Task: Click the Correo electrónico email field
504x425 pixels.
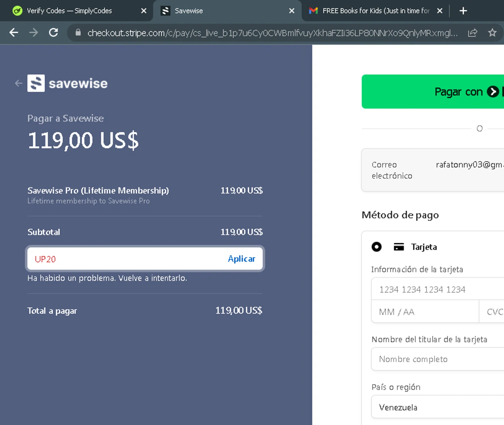Action: click(x=433, y=170)
